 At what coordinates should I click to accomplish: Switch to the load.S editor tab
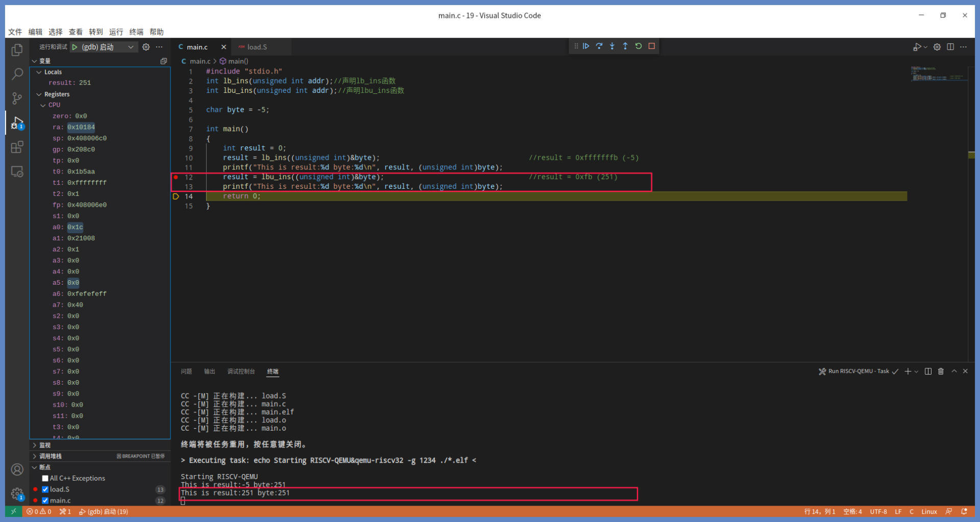(x=257, y=47)
